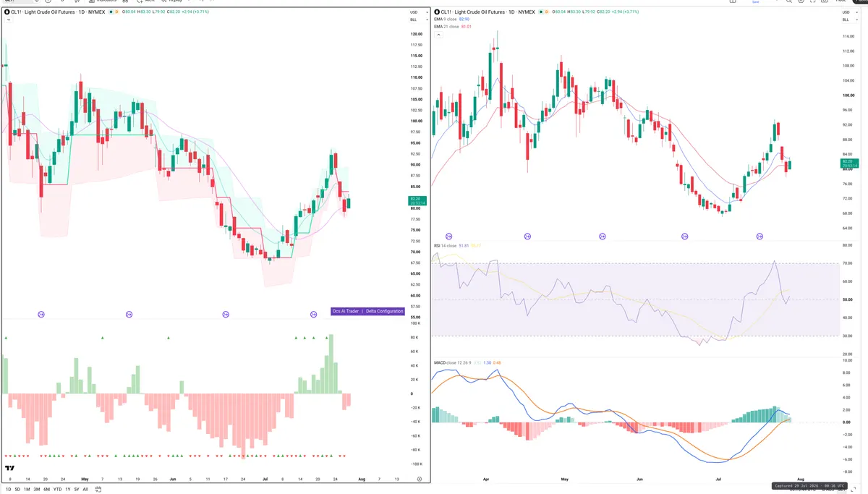Click the CL1! symbol logo on right chart
868x494 pixels.
[x=437, y=12]
